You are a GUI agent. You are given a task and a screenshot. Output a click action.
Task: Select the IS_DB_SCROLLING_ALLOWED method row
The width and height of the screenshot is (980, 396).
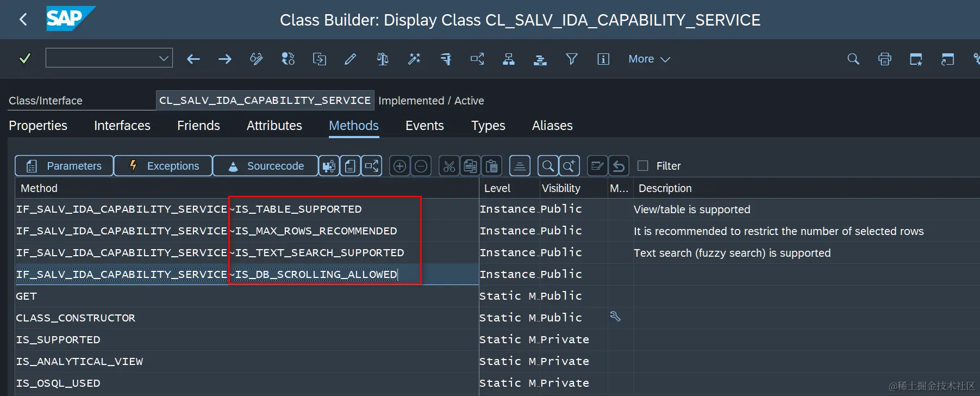click(247, 275)
